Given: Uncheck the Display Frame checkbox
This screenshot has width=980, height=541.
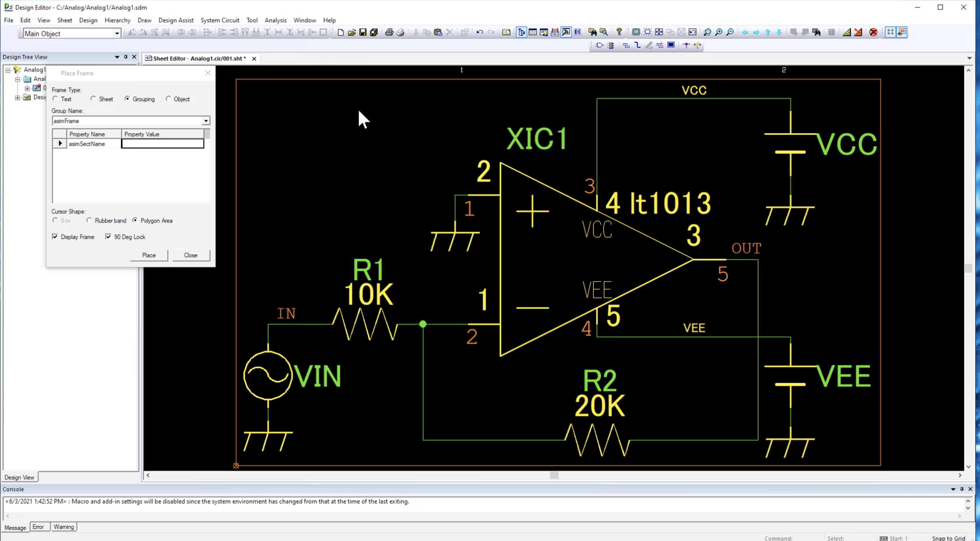Looking at the screenshot, I should click(x=55, y=236).
